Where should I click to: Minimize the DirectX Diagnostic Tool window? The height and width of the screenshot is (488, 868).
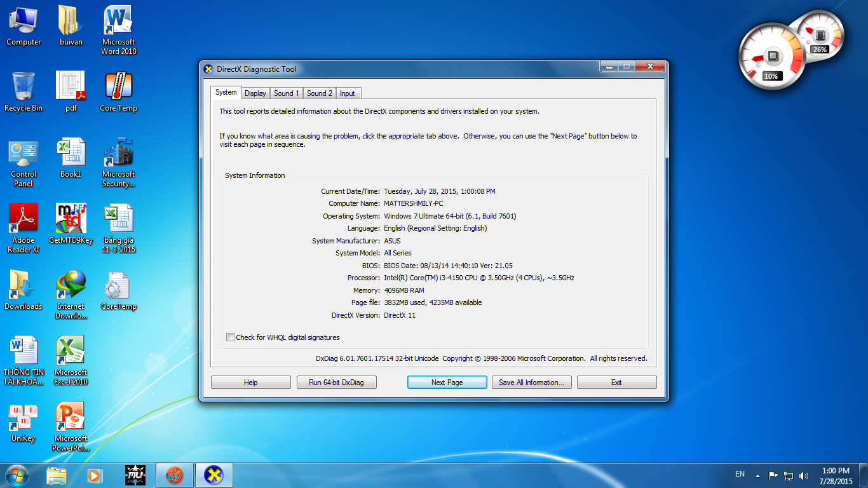coord(609,66)
